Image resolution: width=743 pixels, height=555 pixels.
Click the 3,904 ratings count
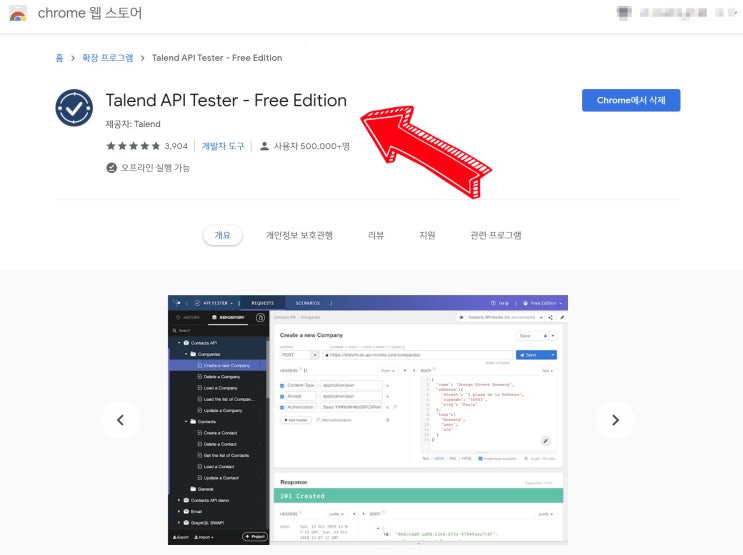pos(176,146)
